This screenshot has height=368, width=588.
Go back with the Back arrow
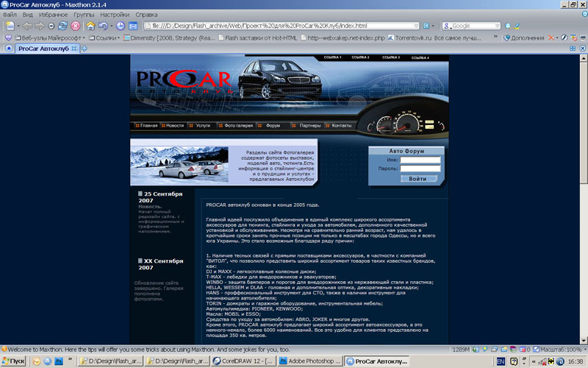click(27, 26)
